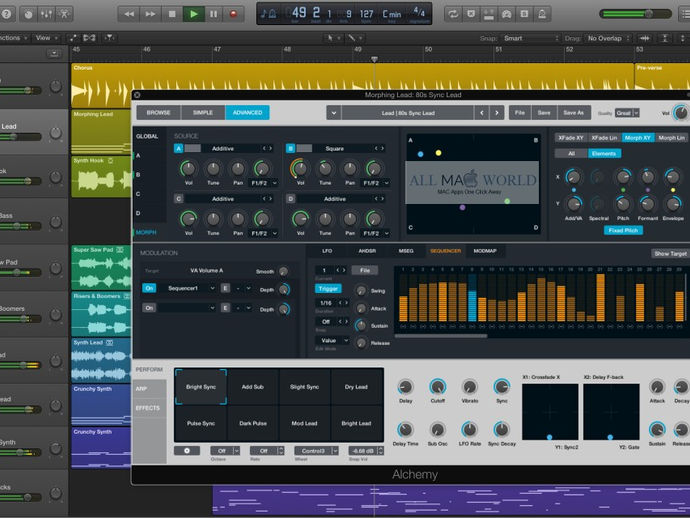Open the Control3 wheel dropdown

click(x=316, y=451)
